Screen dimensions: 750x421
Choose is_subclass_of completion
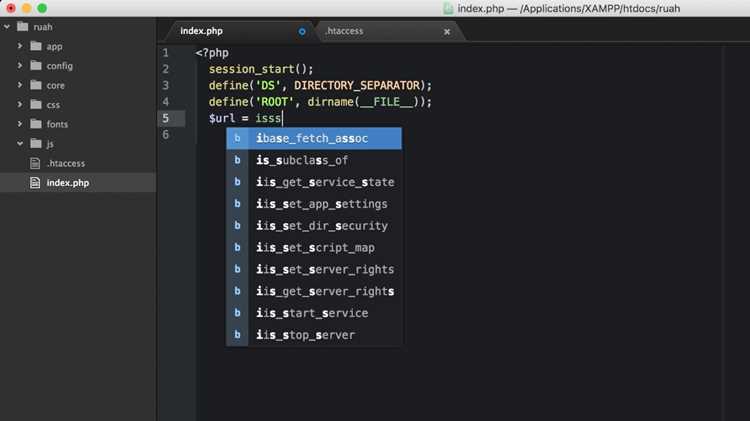click(314, 160)
